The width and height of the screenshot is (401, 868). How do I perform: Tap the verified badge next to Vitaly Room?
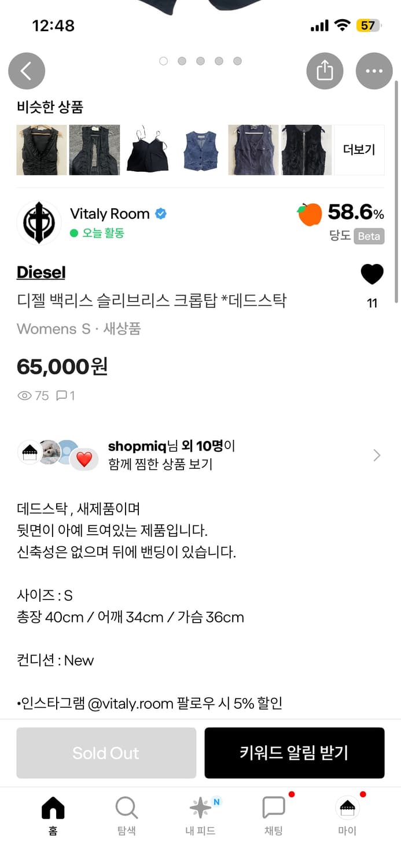160,214
